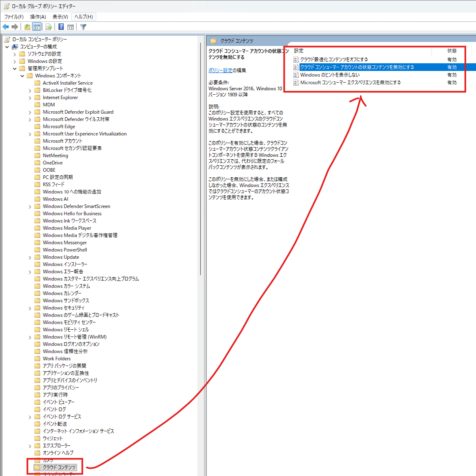Click the grey forward arrow toolbar icon
This screenshot has height=476, width=476.
15,27
